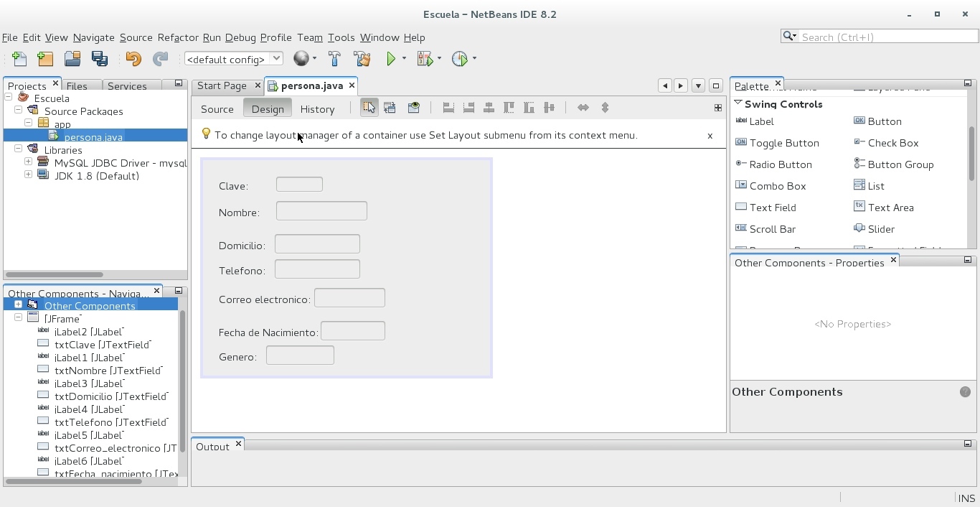
Task: Click the Clean and Build icon
Action: pyautogui.click(x=362, y=59)
